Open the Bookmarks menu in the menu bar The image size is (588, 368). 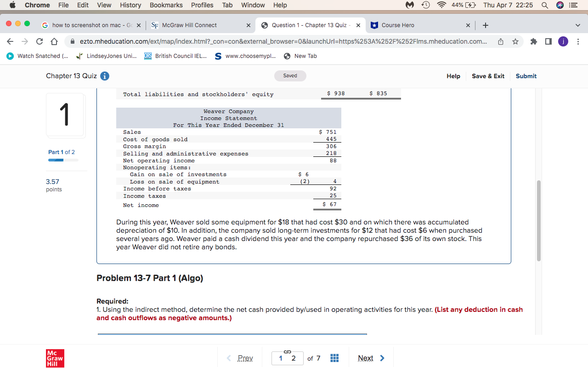(x=166, y=5)
